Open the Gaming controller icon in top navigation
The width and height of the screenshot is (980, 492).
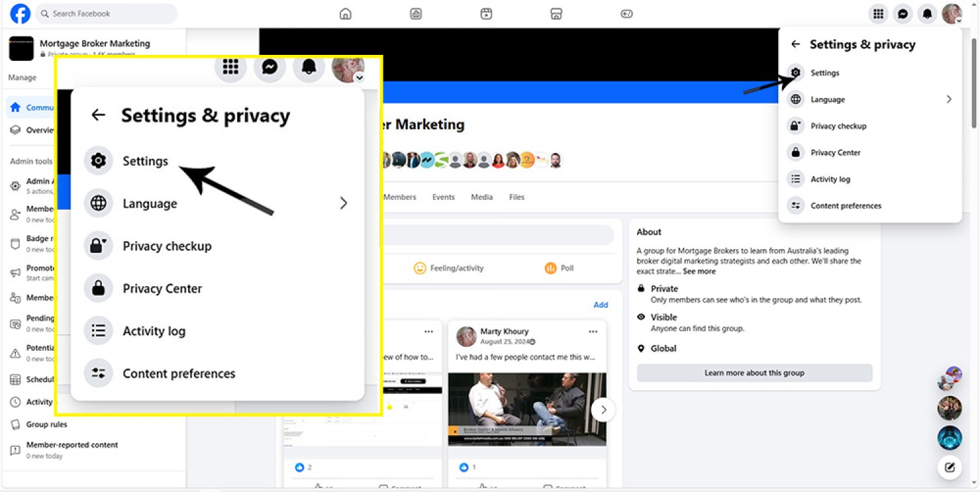[x=627, y=14]
